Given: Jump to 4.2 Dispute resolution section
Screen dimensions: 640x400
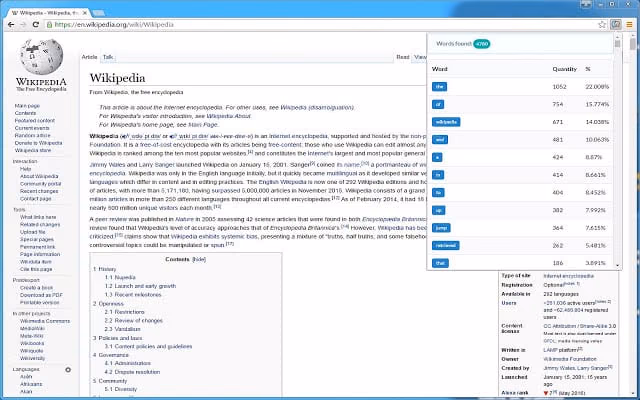Looking at the screenshot, I should pyautogui.click(x=132, y=372).
